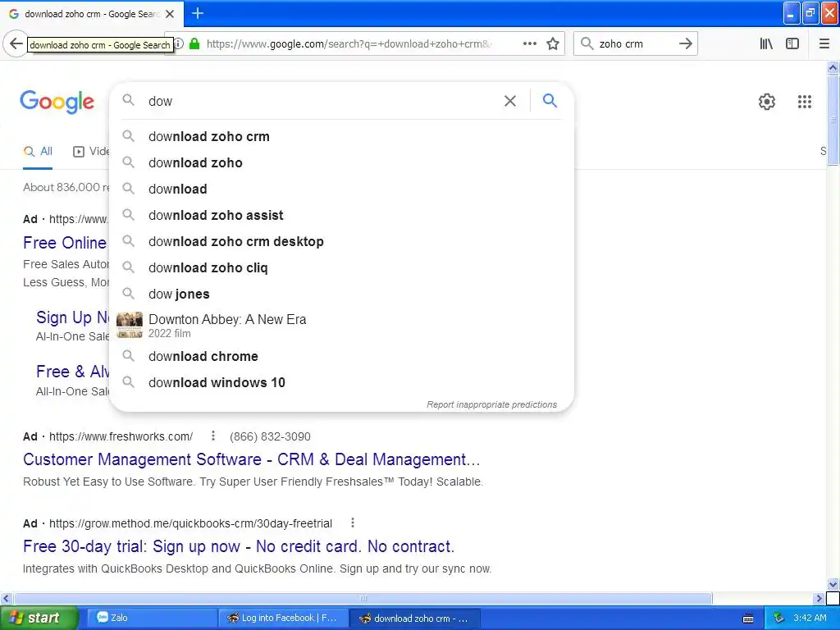Clear the Google search box text
The width and height of the screenshot is (840, 630).
point(510,101)
